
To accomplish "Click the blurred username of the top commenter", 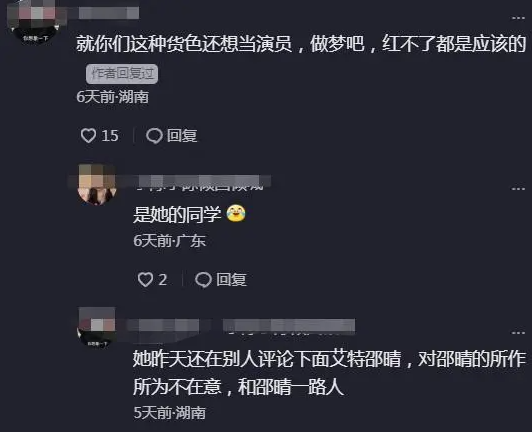I will tap(109, 13).
